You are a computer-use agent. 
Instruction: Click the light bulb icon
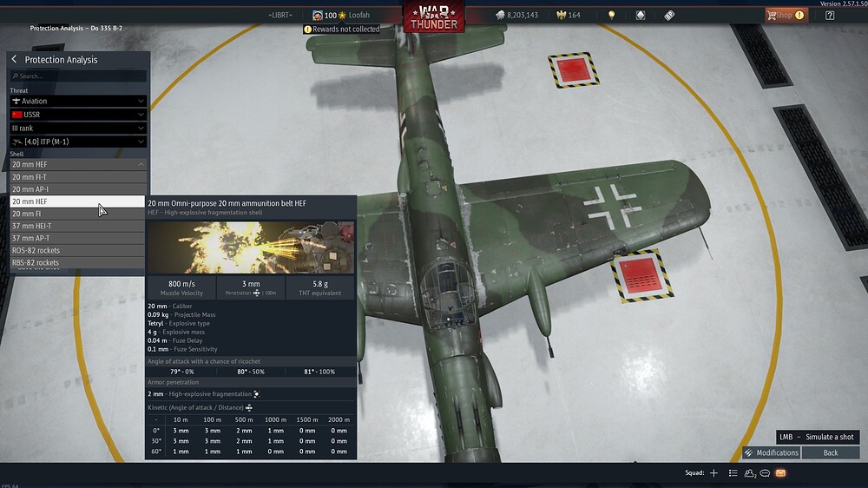(x=612, y=15)
